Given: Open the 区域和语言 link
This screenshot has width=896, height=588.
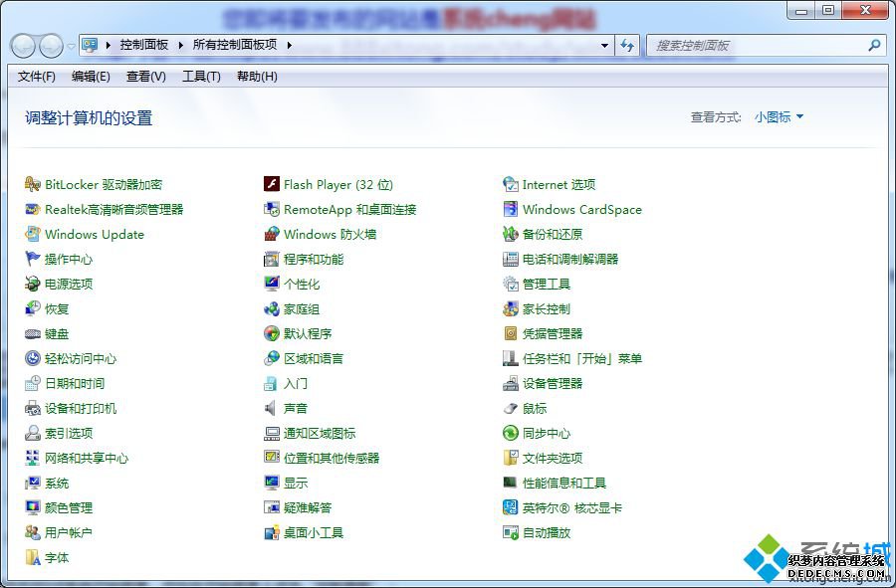Looking at the screenshot, I should point(314,358).
